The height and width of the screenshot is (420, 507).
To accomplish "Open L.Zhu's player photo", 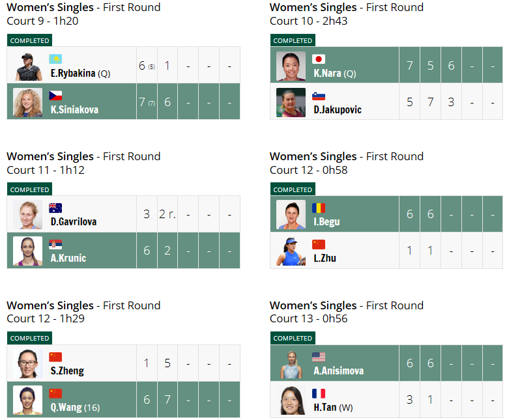I will point(291,251).
